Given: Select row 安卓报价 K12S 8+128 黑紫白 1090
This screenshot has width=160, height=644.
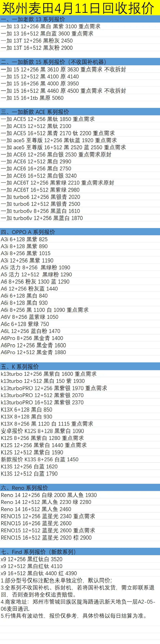Looking at the screenshot, I should 80,431.
